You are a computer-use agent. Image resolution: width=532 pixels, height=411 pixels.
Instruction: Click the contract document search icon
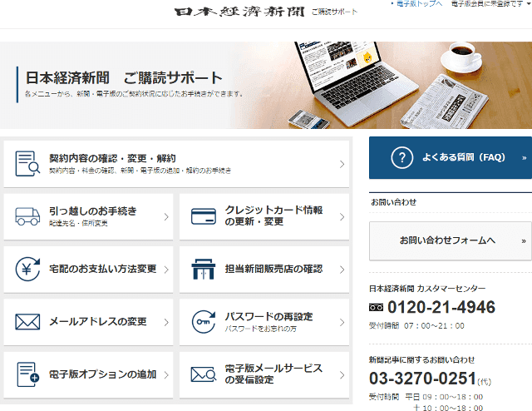click(x=27, y=164)
